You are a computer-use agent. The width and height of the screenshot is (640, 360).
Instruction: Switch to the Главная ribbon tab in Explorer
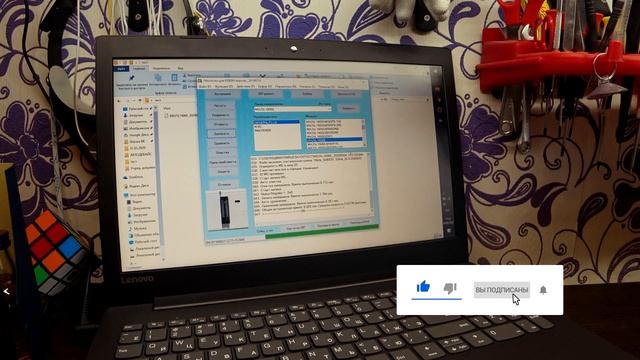click(139, 69)
